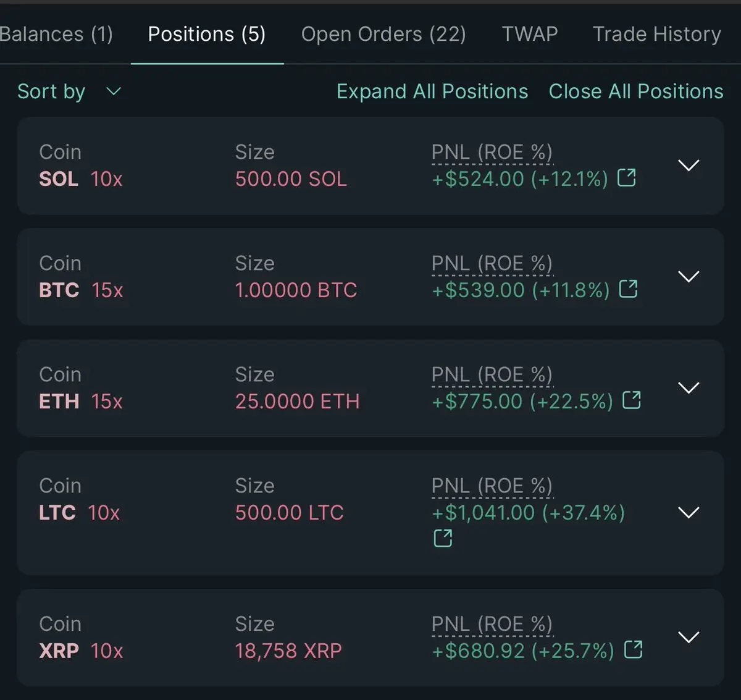This screenshot has height=700, width=741.
Task: Expand the BTC position row chevron
Action: [689, 276]
